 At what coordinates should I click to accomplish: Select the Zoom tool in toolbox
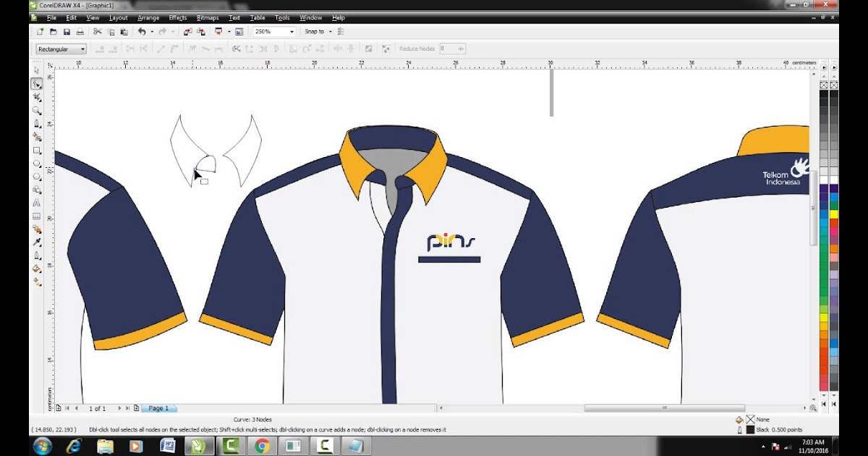[x=37, y=111]
